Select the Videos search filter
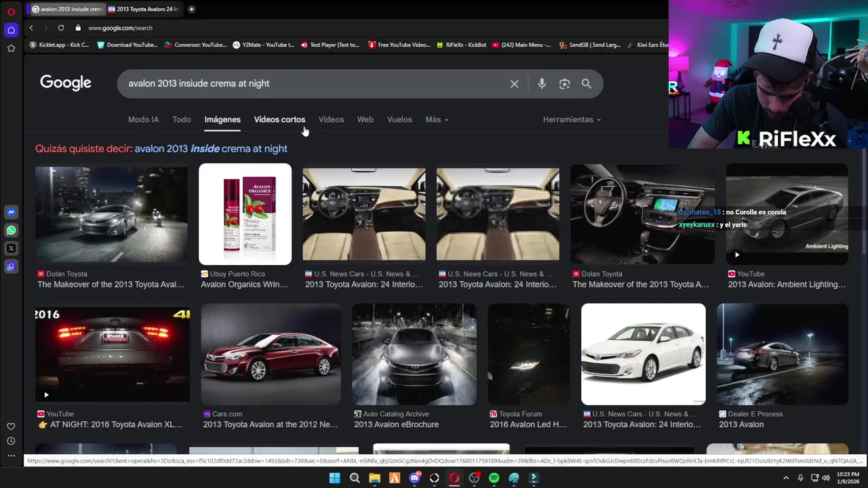Viewport: 868px width, 488px height. (331, 119)
